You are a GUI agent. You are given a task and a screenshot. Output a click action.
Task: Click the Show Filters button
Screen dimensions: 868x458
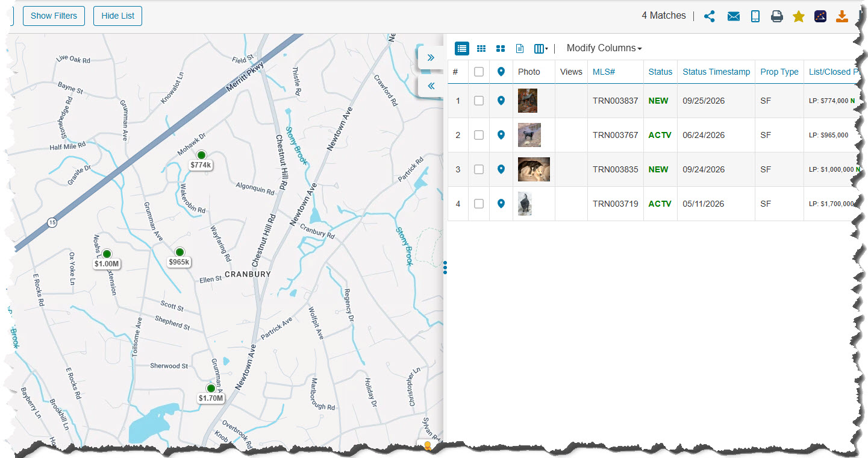point(54,16)
